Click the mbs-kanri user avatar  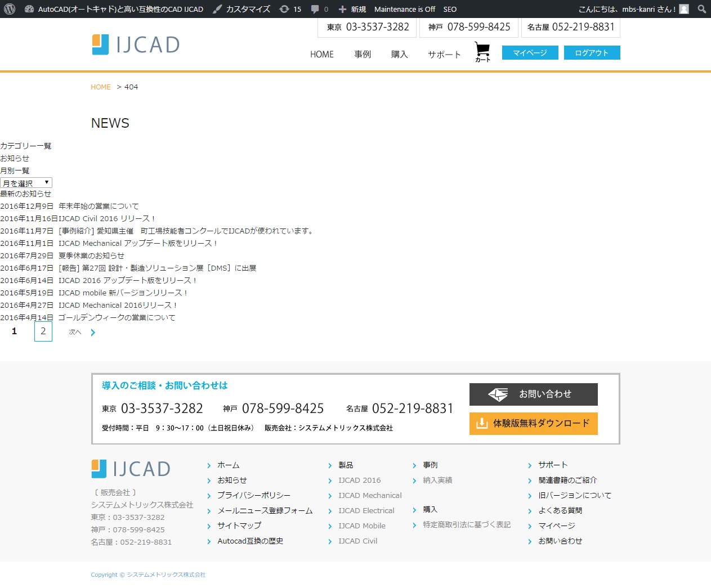coord(684,9)
